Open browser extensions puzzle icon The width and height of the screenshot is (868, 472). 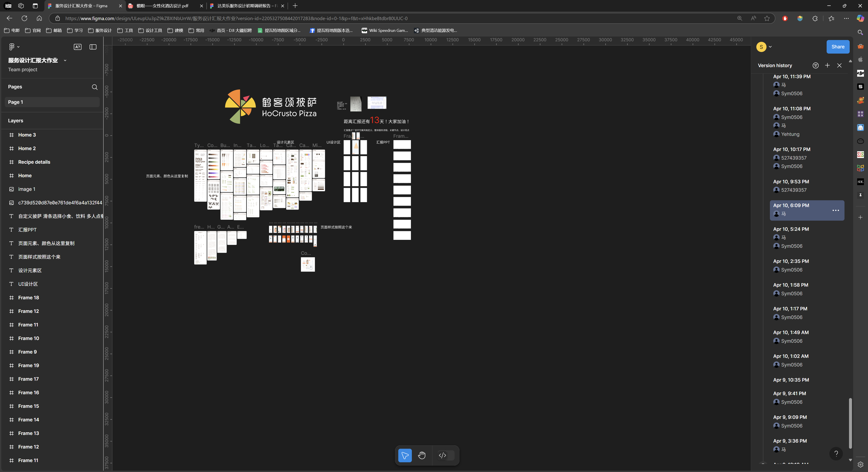(x=815, y=18)
